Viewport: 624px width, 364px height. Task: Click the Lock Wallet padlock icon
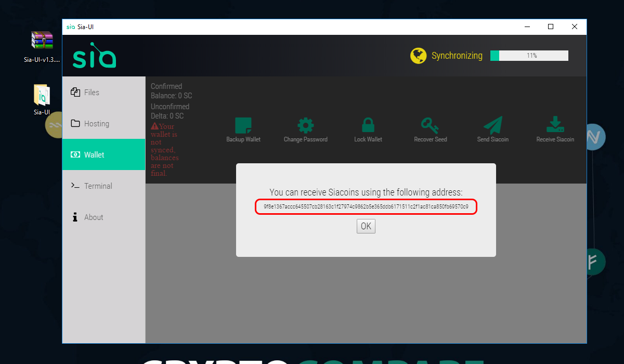click(x=368, y=125)
